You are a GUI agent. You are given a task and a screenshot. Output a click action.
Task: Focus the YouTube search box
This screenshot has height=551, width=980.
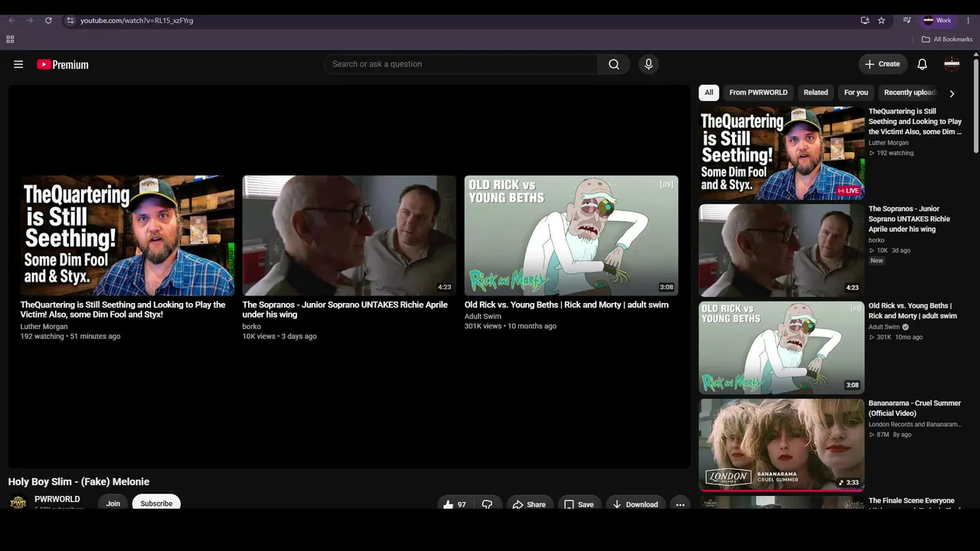[x=461, y=64]
